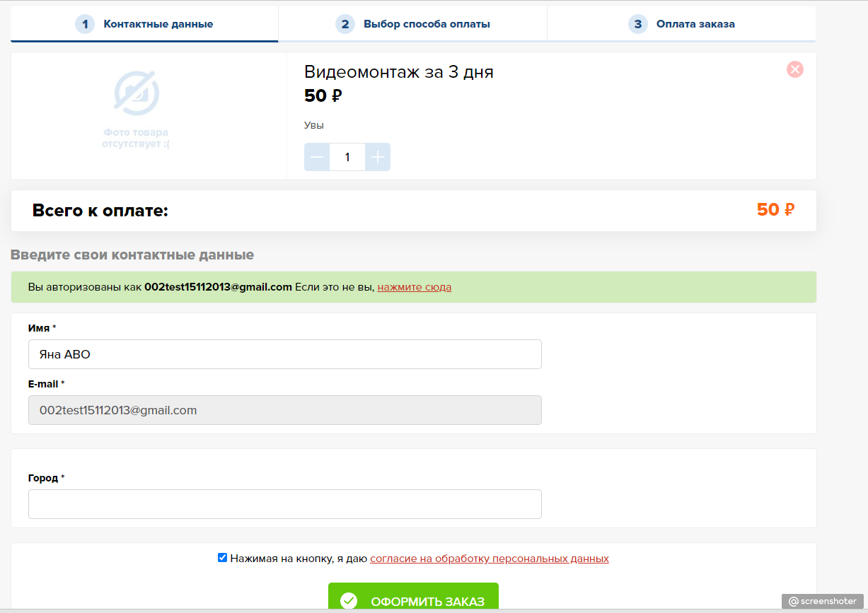
Task: Switch to the Контактные данные tab
Action: (x=158, y=24)
